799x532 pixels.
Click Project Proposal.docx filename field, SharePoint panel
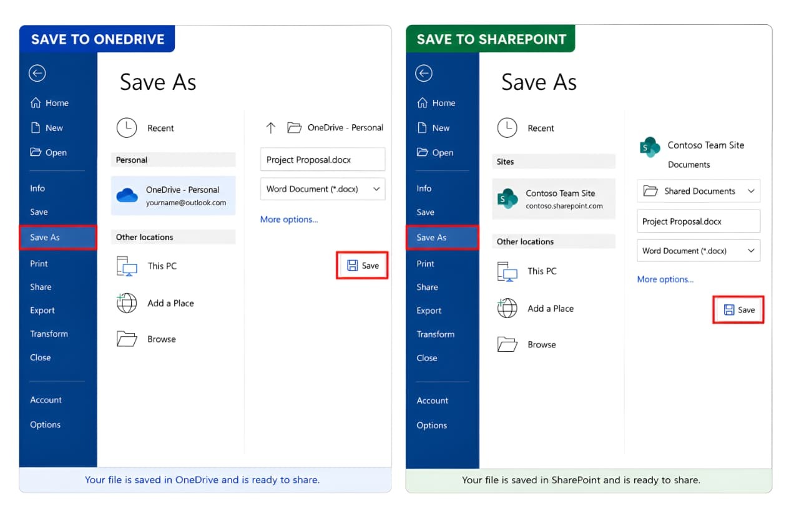click(699, 221)
